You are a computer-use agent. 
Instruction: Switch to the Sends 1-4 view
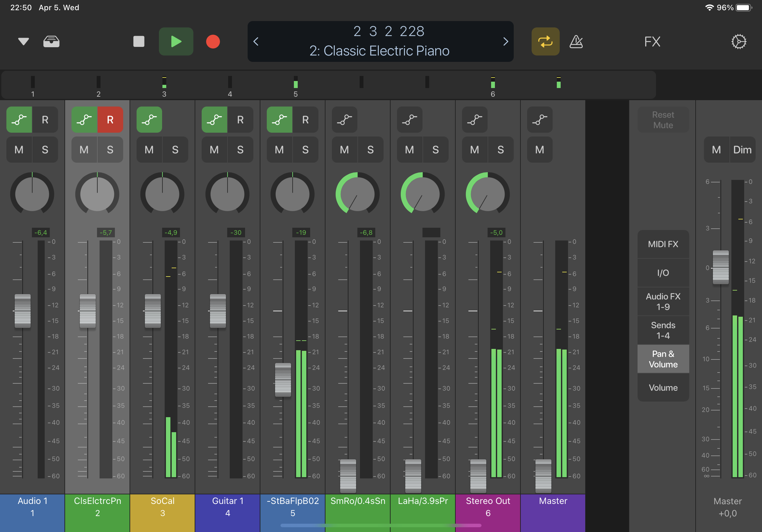[x=663, y=330]
